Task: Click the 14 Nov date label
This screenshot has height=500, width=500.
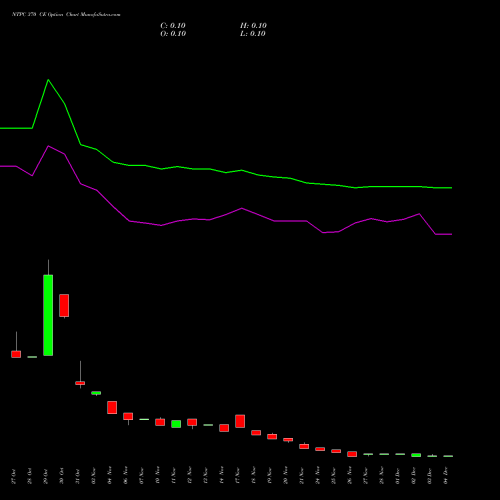Action: click(222, 476)
